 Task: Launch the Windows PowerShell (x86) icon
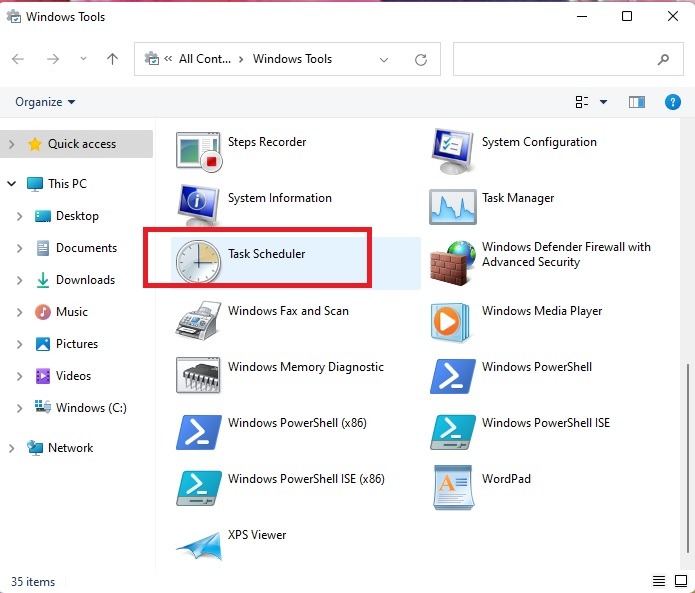click(199, 433)
